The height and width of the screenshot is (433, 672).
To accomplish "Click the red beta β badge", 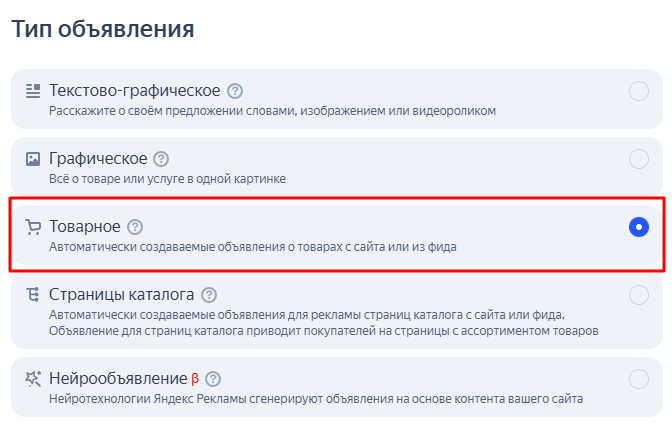I will 195,379.
